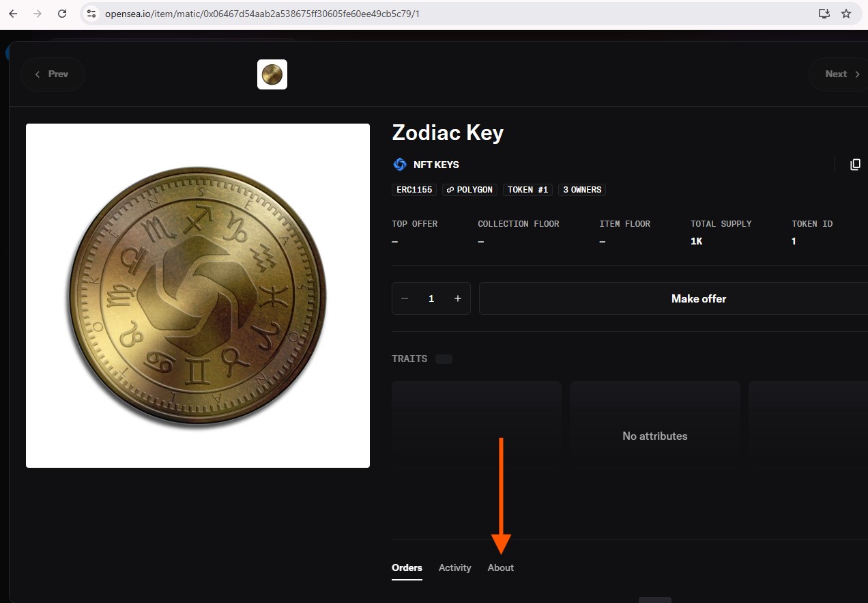Click the NFT KEYS collection logo
Image resolution: width=868 pixels, height=603 pixels.
coord(400,165)
